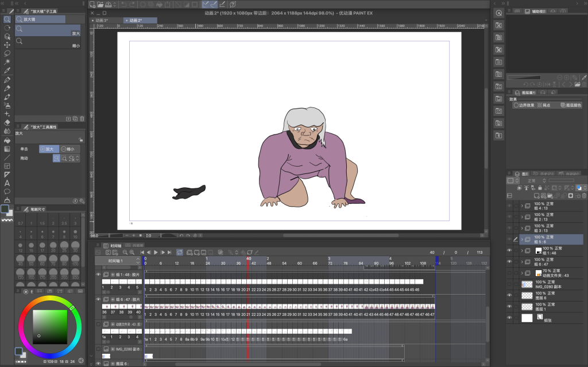Select the Move Layer tool

7,45
